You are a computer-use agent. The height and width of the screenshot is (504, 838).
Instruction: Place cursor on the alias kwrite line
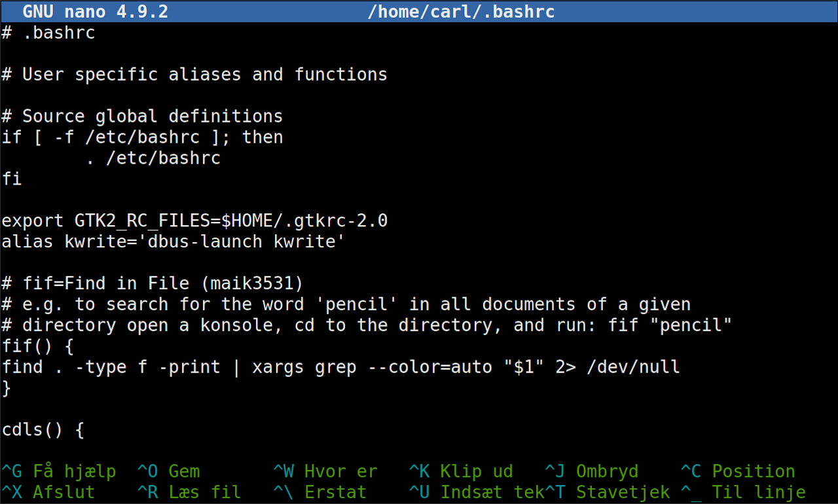173,242
